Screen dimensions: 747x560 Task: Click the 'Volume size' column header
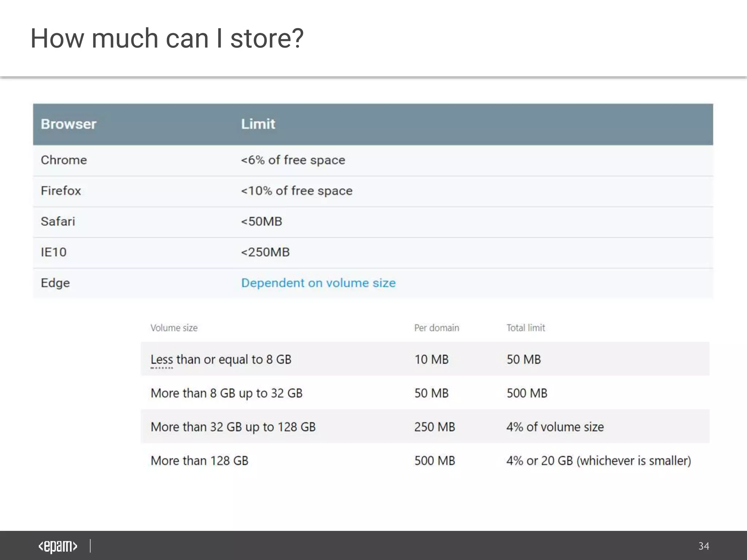point(174,328)
